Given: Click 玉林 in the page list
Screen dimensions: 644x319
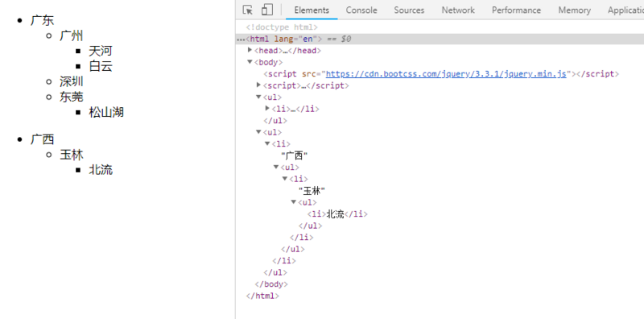Looking at the screenshot, I should point(72,155).
